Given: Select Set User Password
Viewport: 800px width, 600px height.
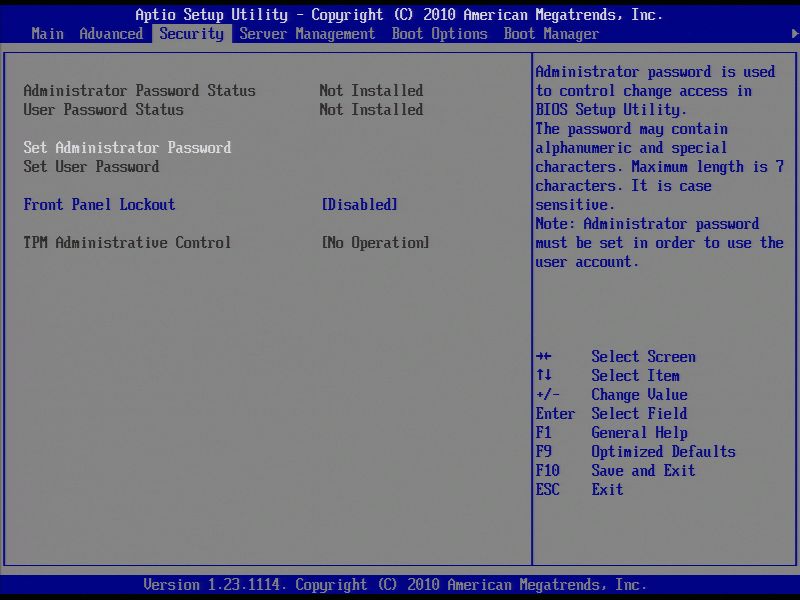Looking at the screenshot, I should (96, 166).
